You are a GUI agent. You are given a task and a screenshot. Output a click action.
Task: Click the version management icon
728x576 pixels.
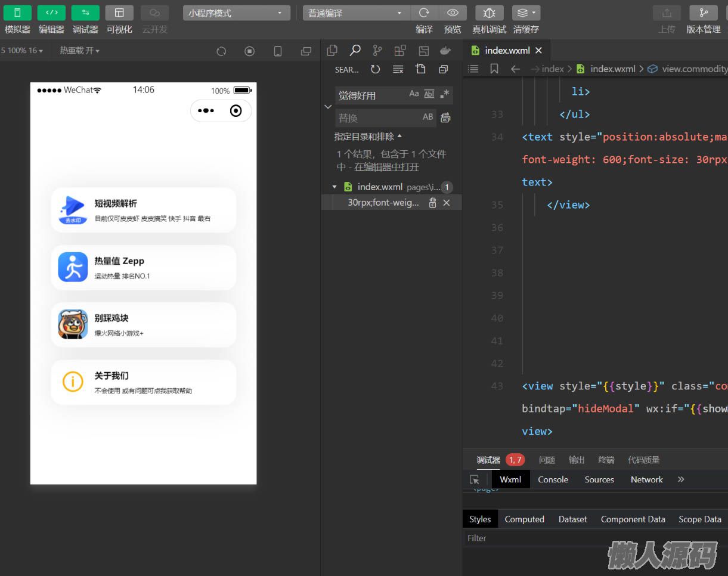tap(703, 13)
